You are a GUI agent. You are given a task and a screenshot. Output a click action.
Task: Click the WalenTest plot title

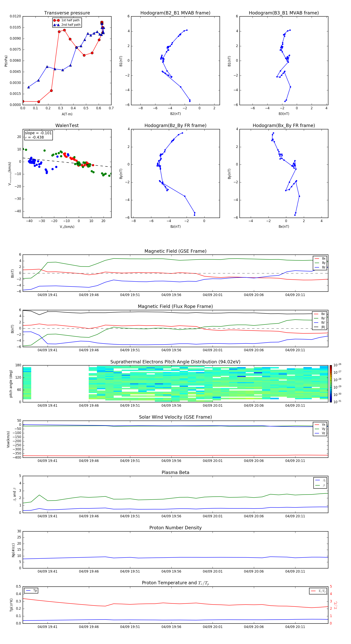(x=67, y=125)
